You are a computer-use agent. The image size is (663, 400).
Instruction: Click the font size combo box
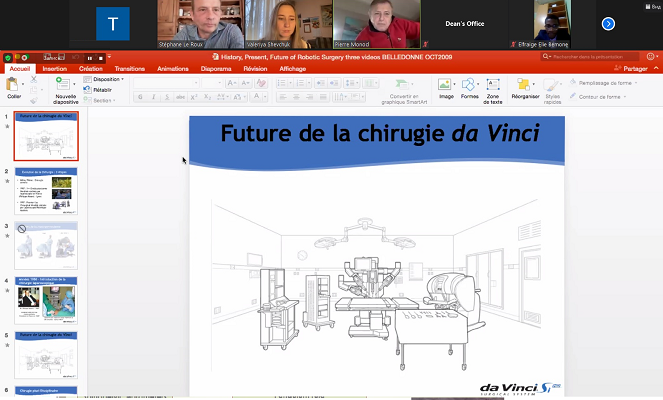pyautogui.click(x=212, y=83)
